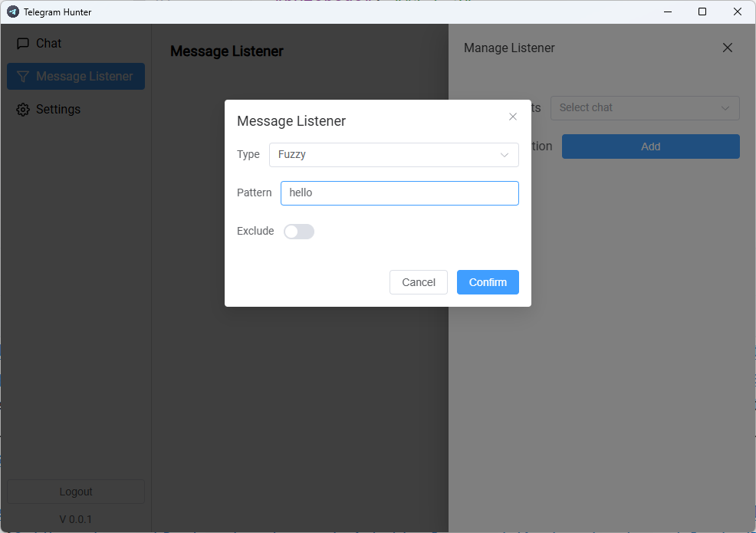Click the Message Listener page heading
This screenshot has width=756, height=533.
click(x=227, y=51)
